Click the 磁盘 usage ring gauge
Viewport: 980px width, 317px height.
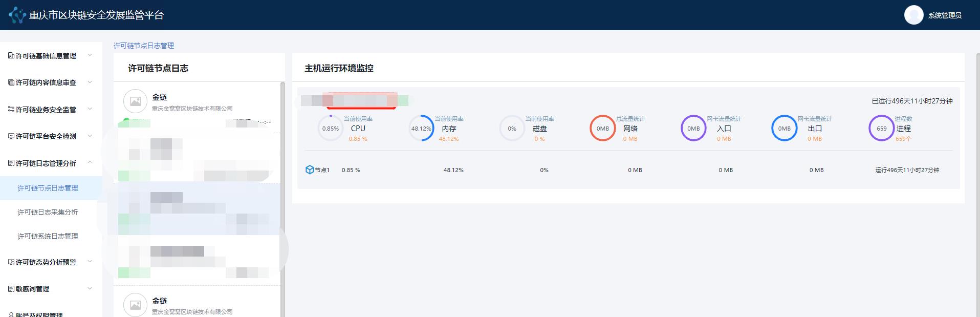pyautogui.click(x=512, y=129)
